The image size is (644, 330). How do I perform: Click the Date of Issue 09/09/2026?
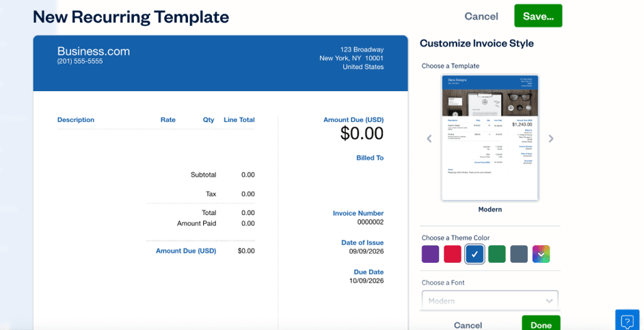[x=366, y=251]
